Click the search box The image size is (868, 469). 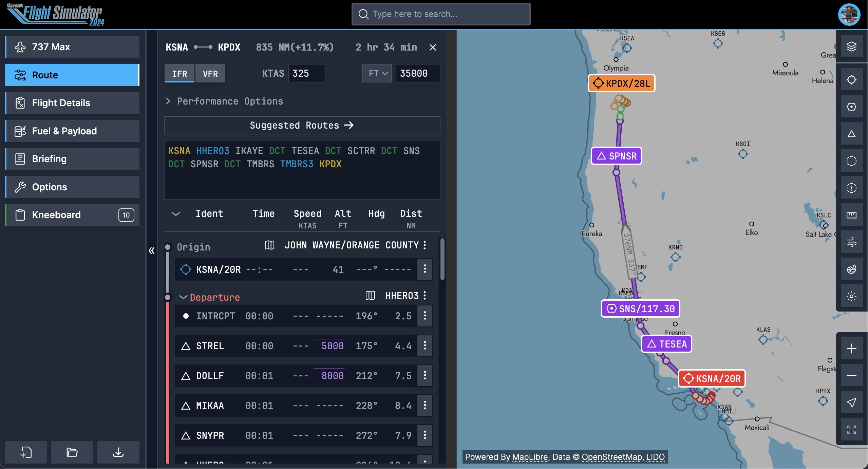coord(441,14)
